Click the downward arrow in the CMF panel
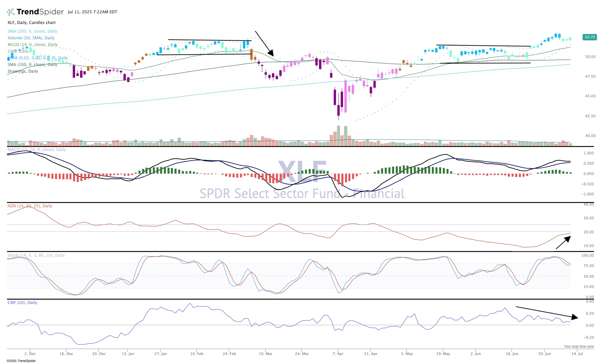The width and height of the screenshot is (604, 364). coord(547,312)
